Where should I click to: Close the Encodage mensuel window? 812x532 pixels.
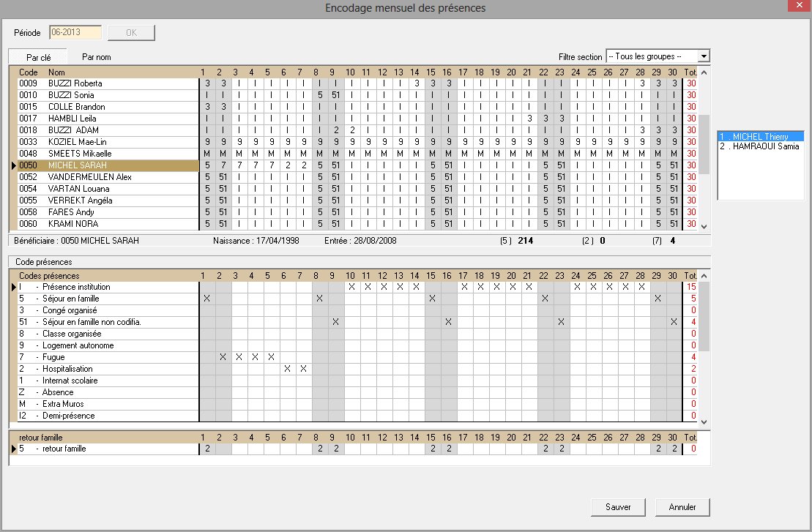[x=799, y=4]
